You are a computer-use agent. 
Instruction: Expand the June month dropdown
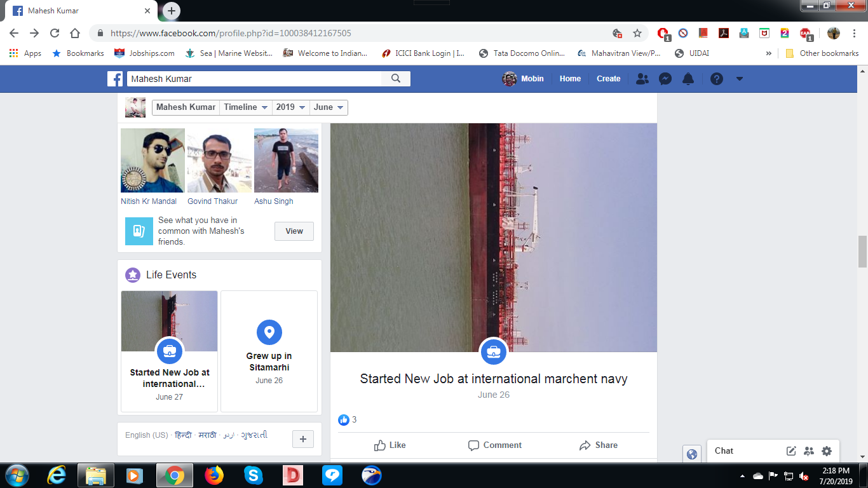tap(329, 107)
